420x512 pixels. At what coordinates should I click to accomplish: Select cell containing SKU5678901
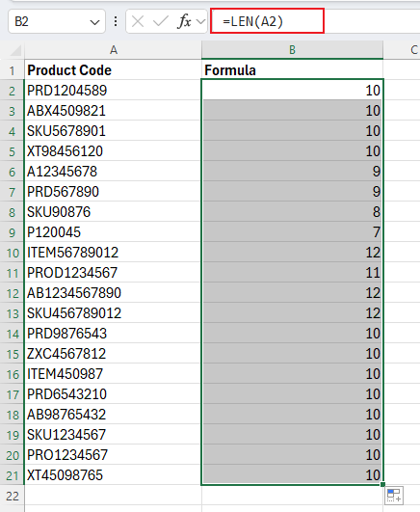pos(113,131)
